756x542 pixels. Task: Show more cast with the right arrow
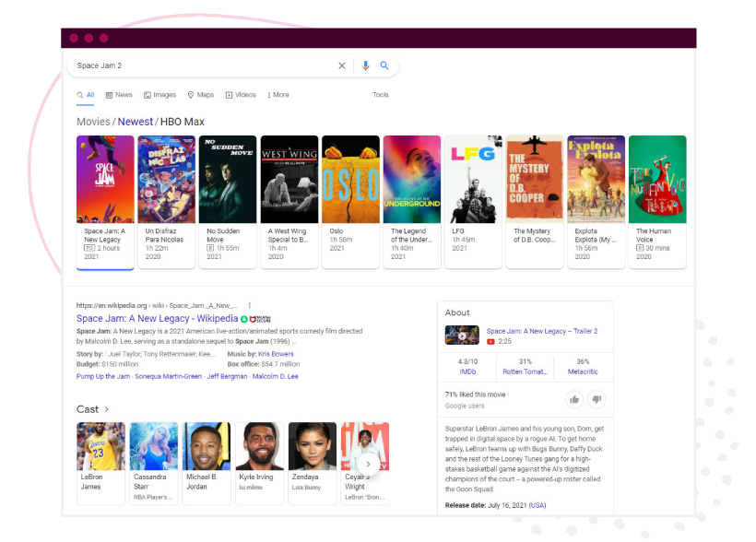[368, 464]
